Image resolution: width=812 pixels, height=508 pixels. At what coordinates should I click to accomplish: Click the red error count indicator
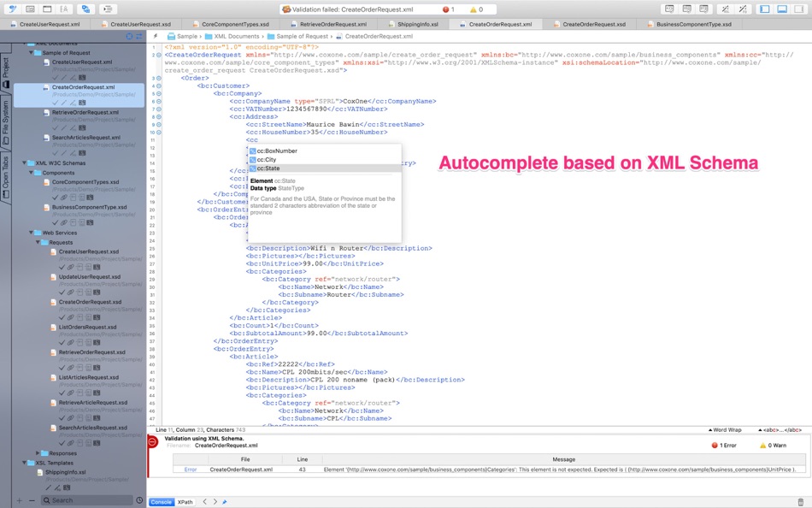(449, 9)
